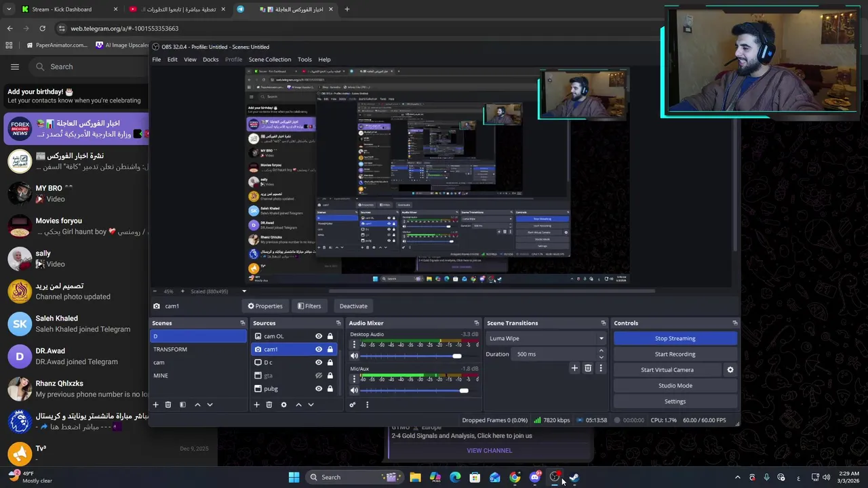Decrease transition duration with down arrow
This screenshot has height=488, width=868.
(x=601, y=357)
